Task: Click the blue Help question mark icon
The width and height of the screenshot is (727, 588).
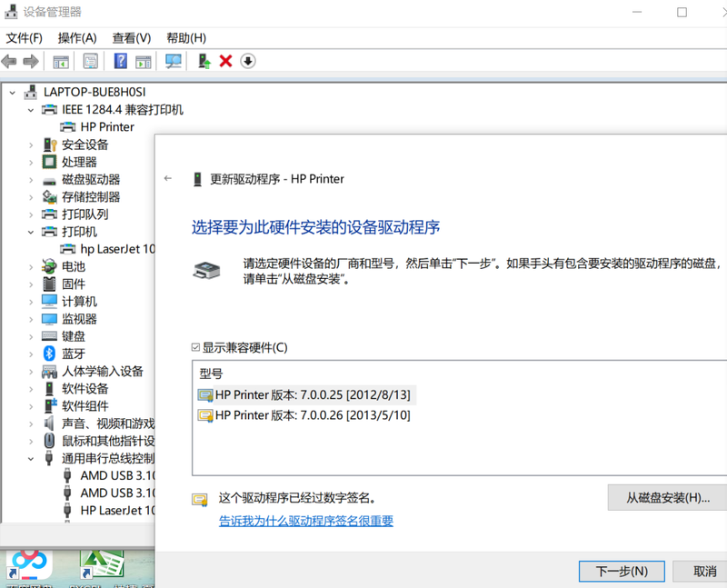Action: [121, 61]
